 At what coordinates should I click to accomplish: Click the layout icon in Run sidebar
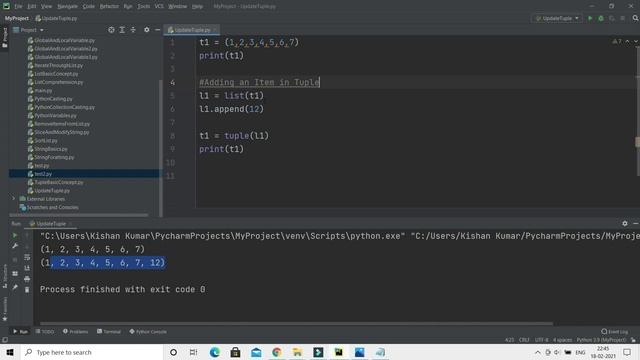pyautogui.click(x=15, y=273)
